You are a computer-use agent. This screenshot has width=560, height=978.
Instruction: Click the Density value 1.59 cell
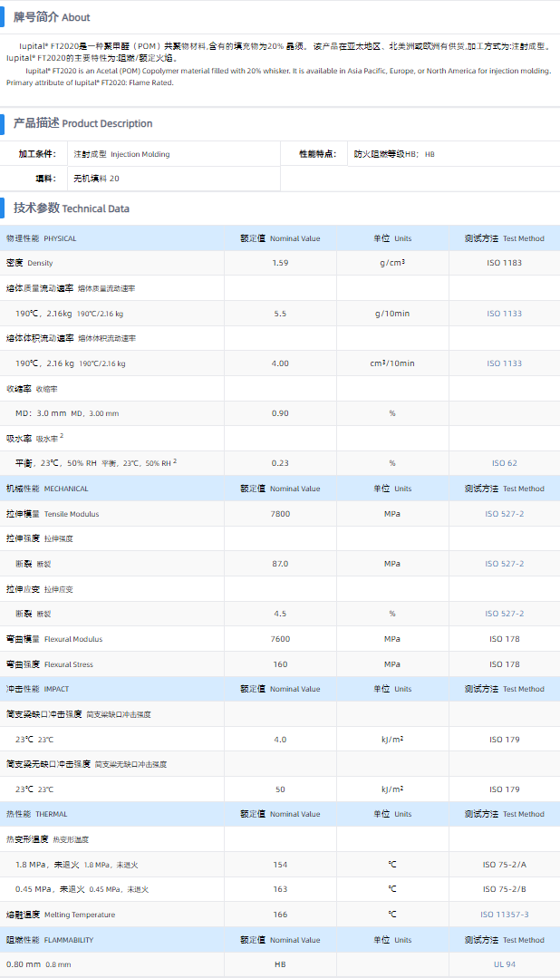(280, 263)
